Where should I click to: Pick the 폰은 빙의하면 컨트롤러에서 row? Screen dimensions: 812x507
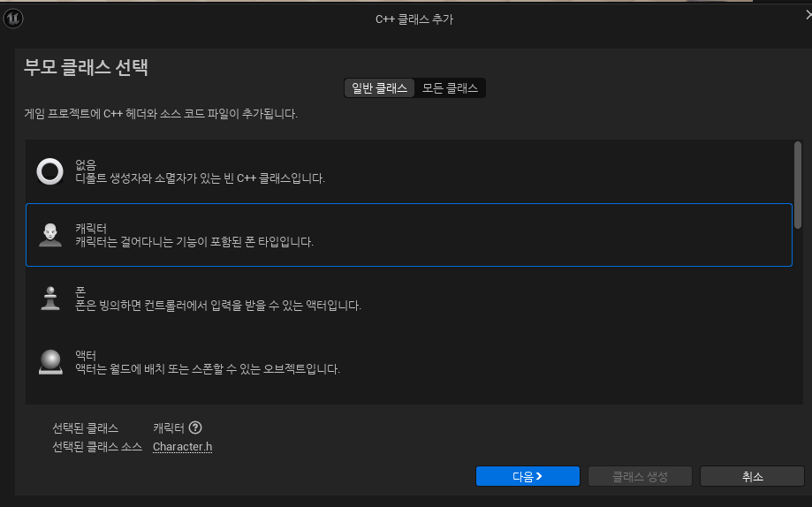(x=409, y=299)
